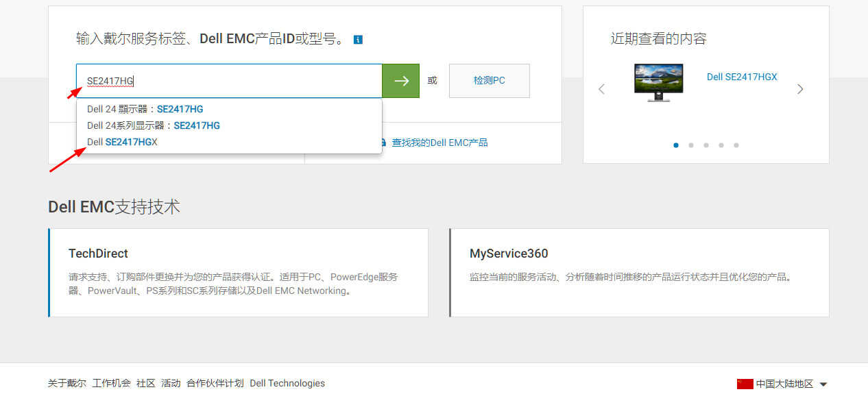868x394 pixels.
Task: Open the 合作伙伴计划 footer link
Action: click(215, 383)
